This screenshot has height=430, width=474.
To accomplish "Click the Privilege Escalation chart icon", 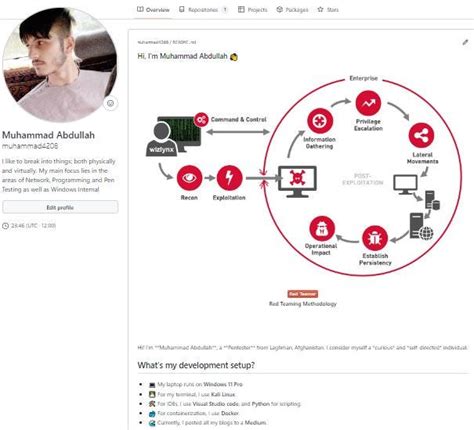I will 368,103.
